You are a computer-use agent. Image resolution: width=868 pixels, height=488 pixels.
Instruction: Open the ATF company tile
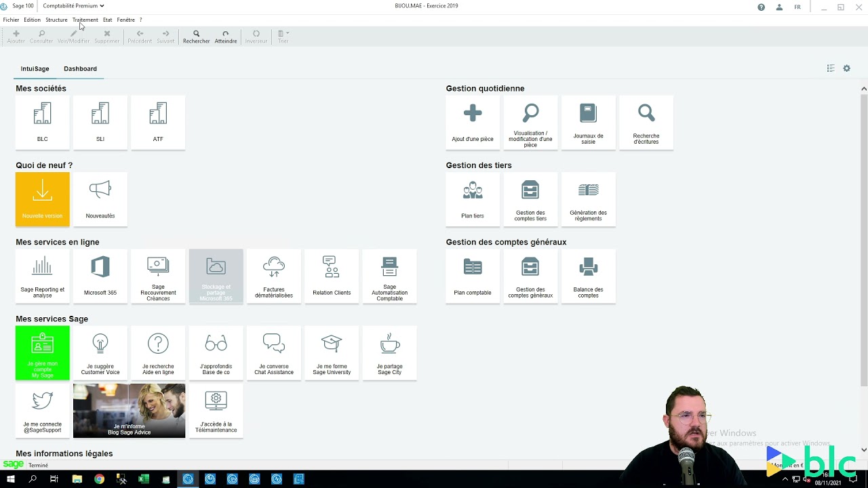[x=158, y=122]
